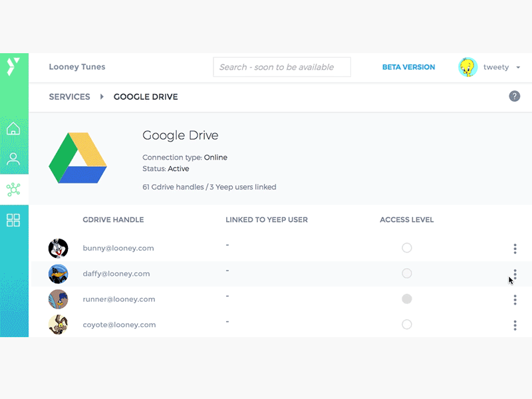The image size is (532, 399).
Task: Open options menu for coyote@looney.com
Action: (x=515, y=325)
